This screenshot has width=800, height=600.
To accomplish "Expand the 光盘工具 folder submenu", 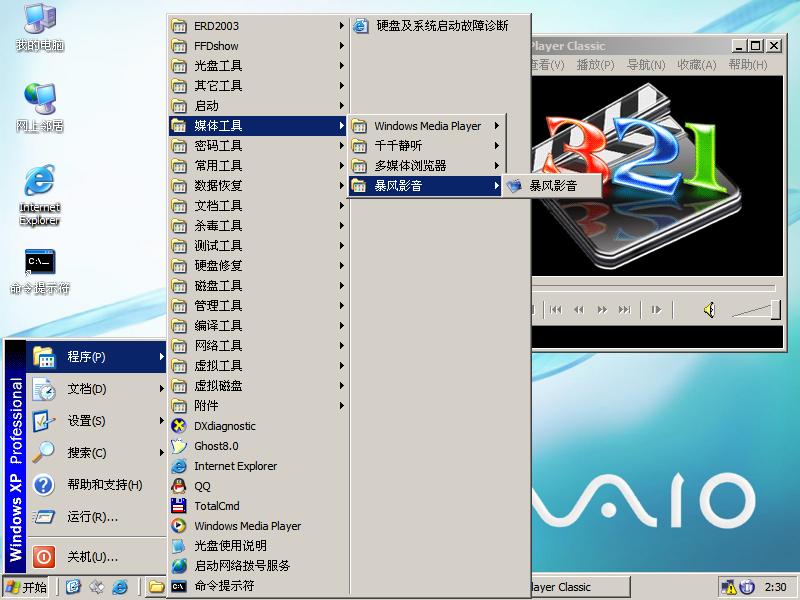I will (258, 66).
